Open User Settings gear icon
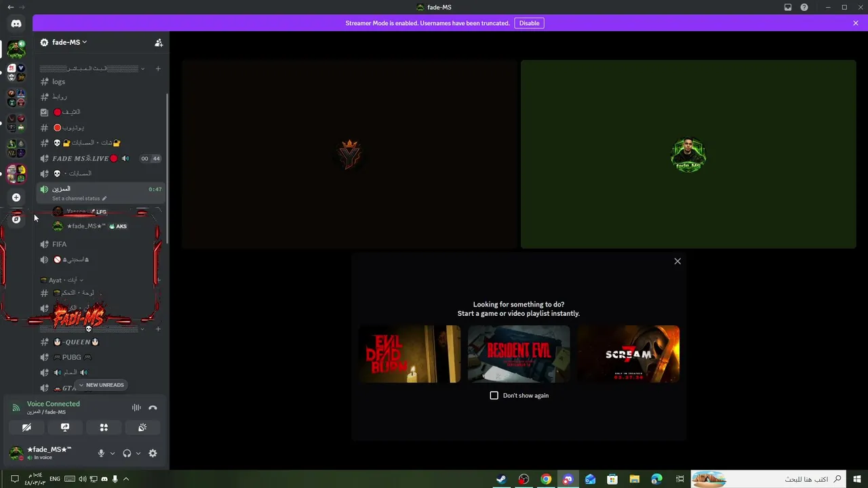 pyautogui.click(x=153, y=453)
